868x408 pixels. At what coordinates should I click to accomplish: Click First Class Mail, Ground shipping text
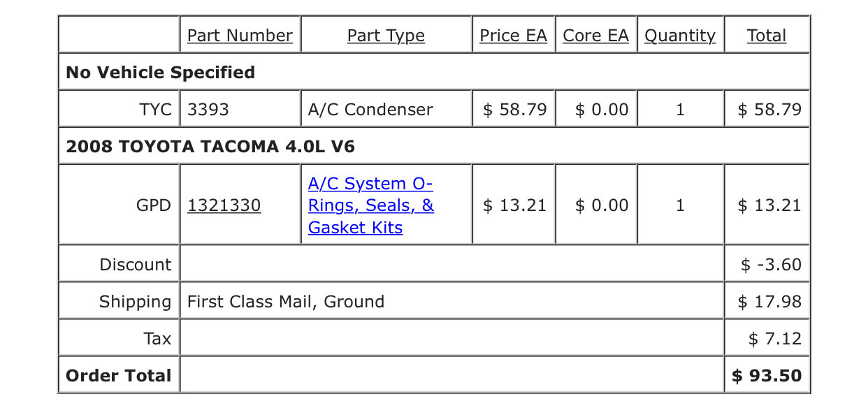(x=286, y=302)
